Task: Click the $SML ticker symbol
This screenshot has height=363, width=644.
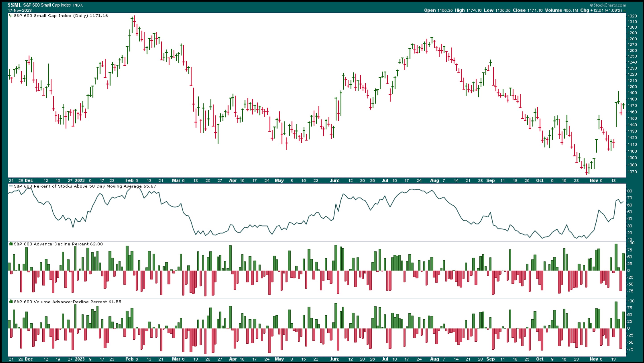Action: [14, 5]
